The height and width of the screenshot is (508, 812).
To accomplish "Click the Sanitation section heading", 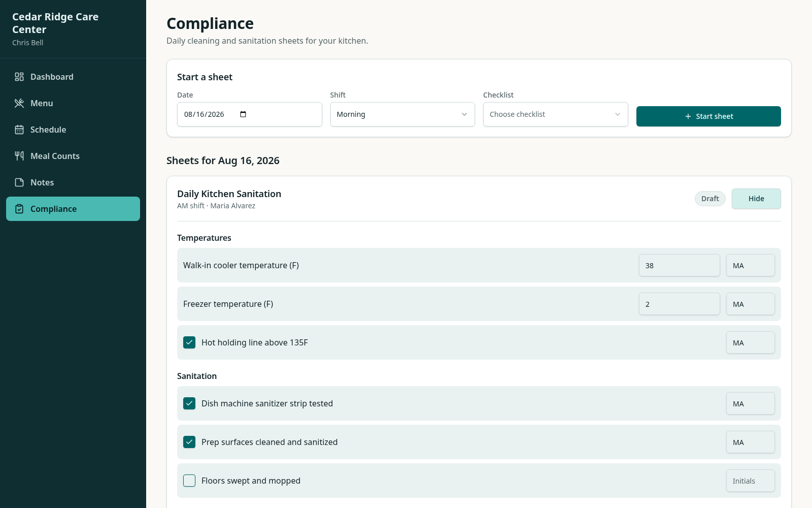I will (x=197, y=376).
